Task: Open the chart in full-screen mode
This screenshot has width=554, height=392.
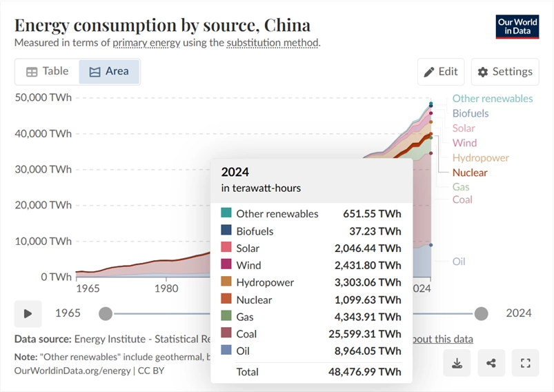Action: 526,362
